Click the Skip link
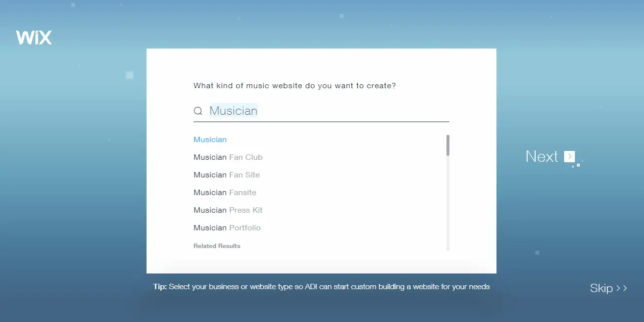The height and width of the screenshot is (322, 644). coord(608,288)
